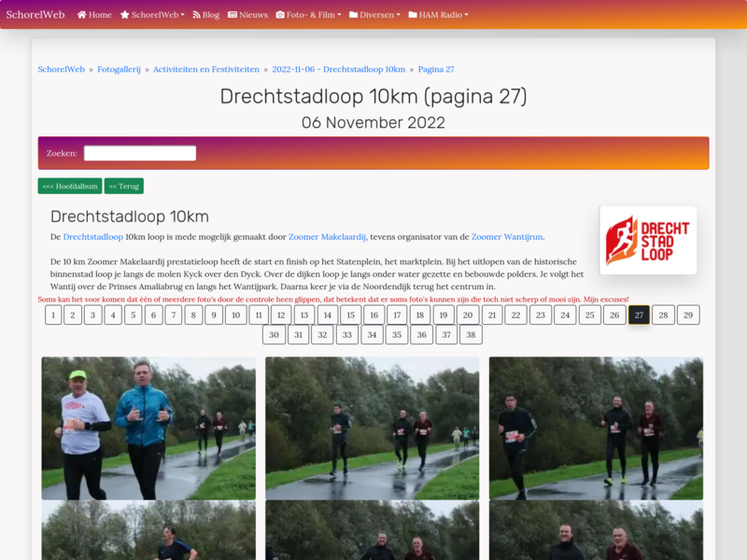Go to gallery page 2
747x560 pixels.
pos(73,315)
